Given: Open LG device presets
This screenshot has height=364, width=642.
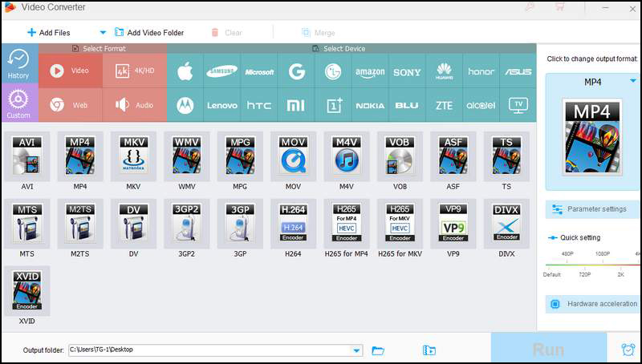Looking at the screenshot, I should 333,71.
